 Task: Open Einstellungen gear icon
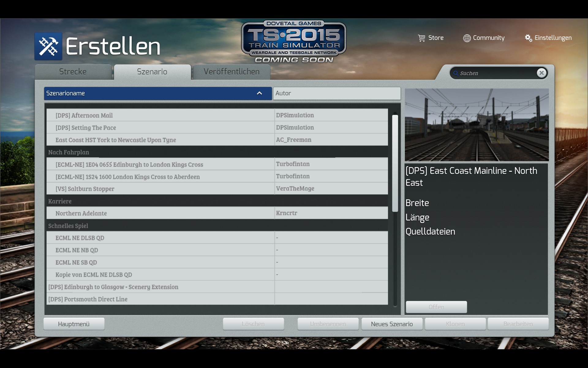click(528, 38)
